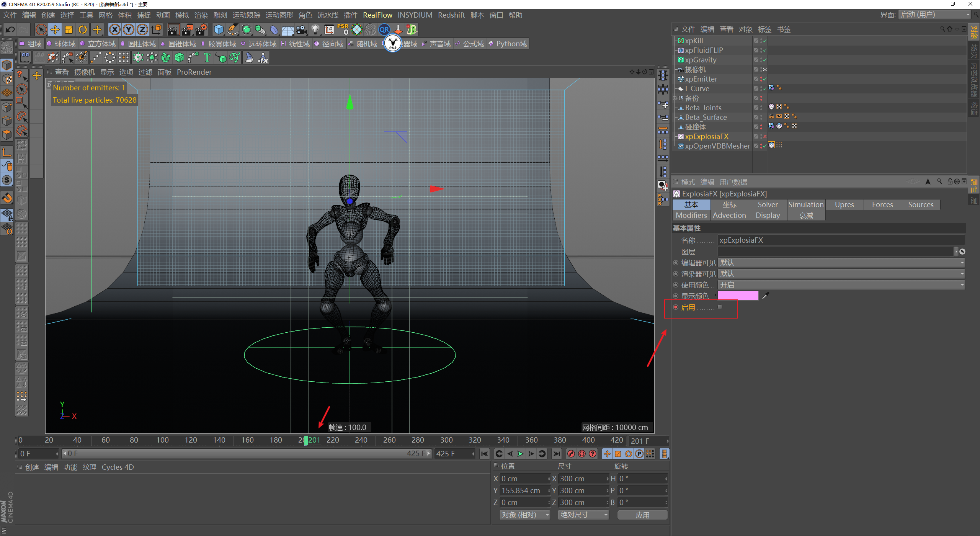This screenshot has width=980, height=536.
Task: Click the record active objects button
Action: (571, 454)
